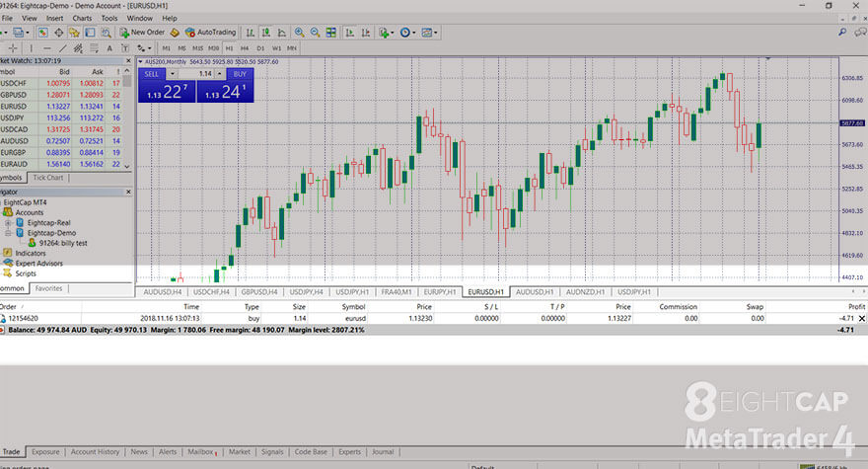
Task: Edit the 1.14 lot size field
Action: [196, 74]
